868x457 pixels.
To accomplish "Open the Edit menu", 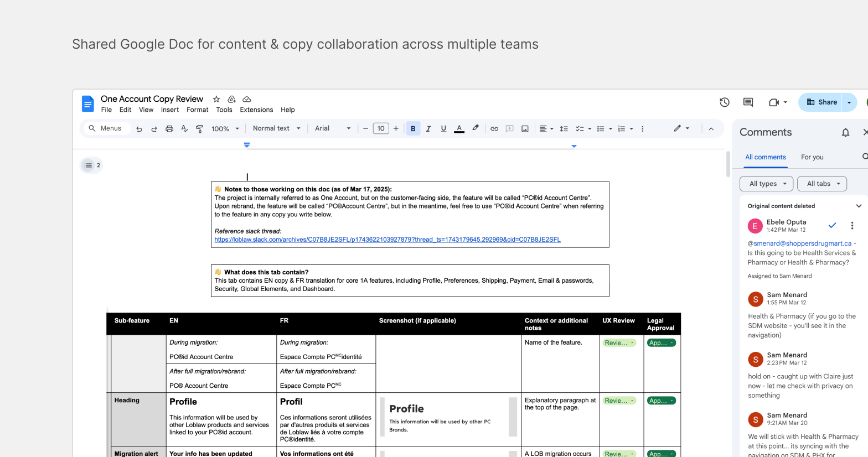I will pyautogui.click(x=126, y=110).
